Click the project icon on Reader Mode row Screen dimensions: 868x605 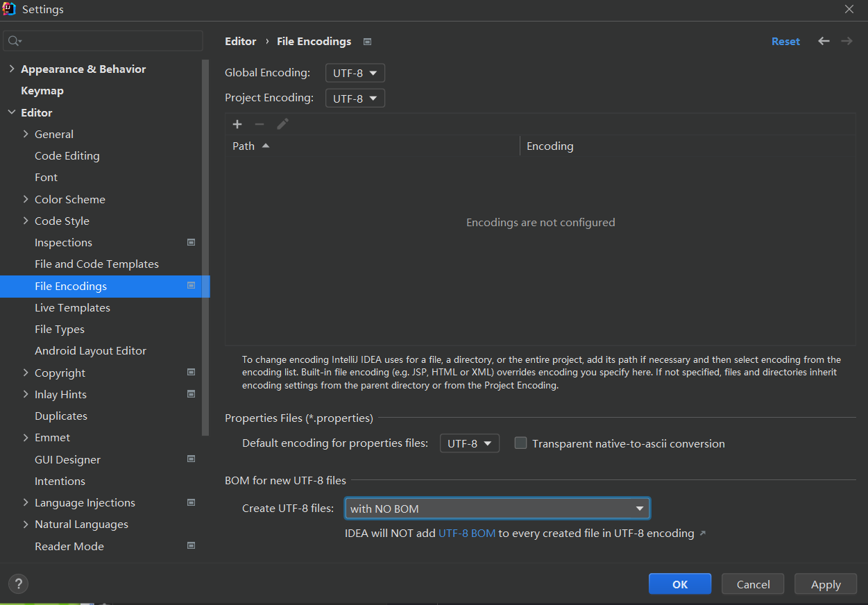coord(192,545)
